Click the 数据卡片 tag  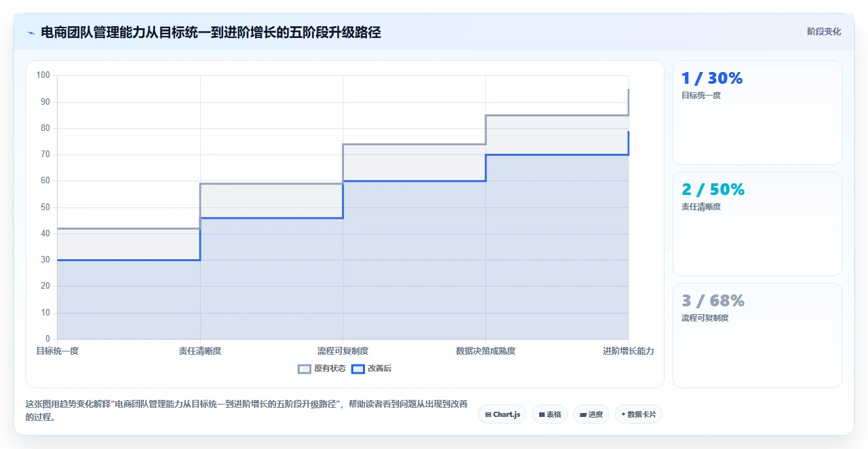coord(638,414)
